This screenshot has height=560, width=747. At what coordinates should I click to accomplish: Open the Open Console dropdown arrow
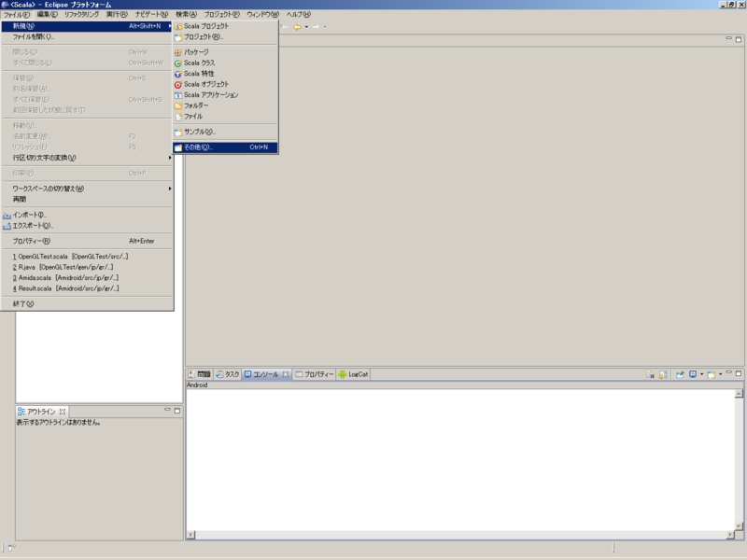coord(720,372)
